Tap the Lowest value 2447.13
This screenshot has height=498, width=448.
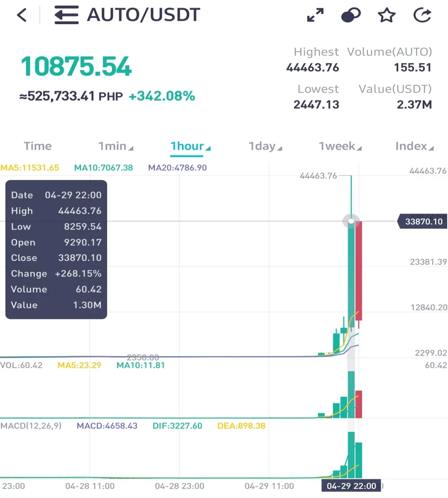[316, 105]
